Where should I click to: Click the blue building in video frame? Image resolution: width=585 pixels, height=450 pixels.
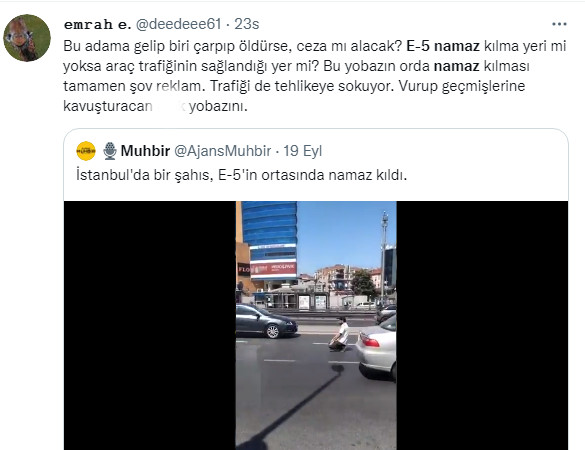pos(269,241)
